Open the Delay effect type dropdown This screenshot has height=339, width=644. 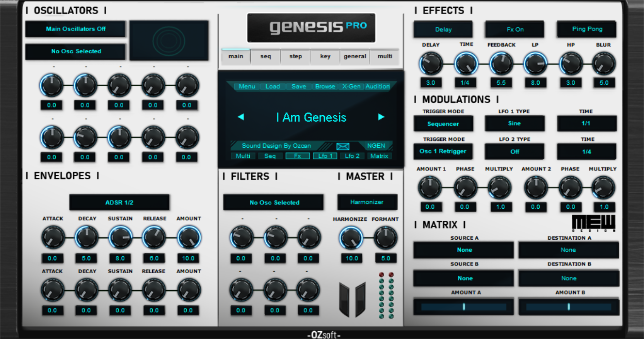coord(443,29)
